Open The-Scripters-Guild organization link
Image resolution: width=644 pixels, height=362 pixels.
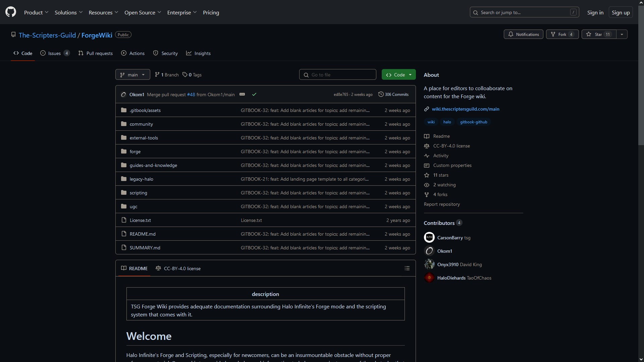[47, 35]
